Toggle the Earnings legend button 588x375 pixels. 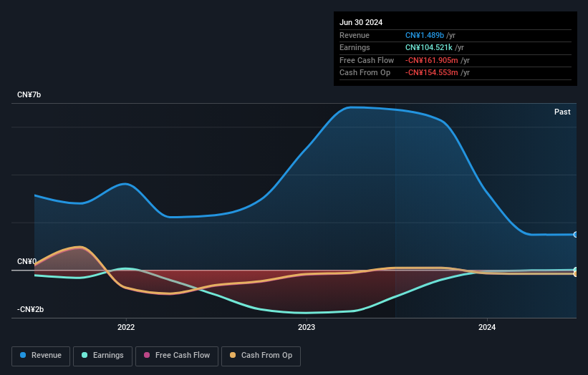tap(102, 356)
